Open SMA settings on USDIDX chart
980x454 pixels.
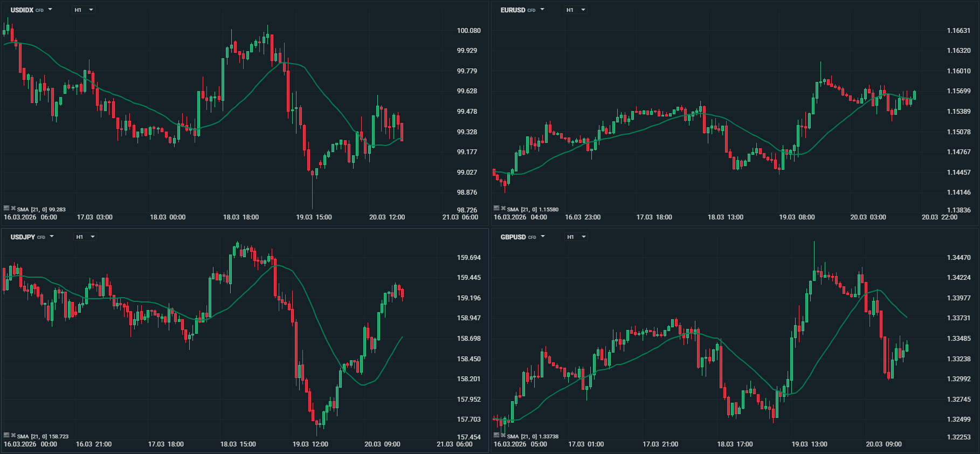[6, 208]
